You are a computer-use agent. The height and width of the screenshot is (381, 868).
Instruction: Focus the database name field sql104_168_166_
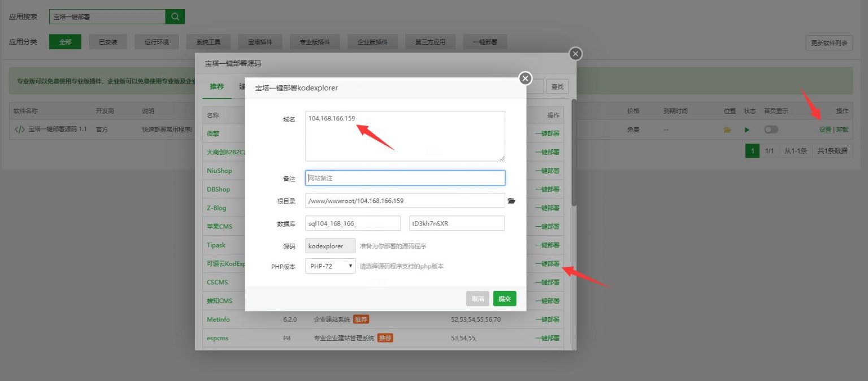tap(353, 223)
